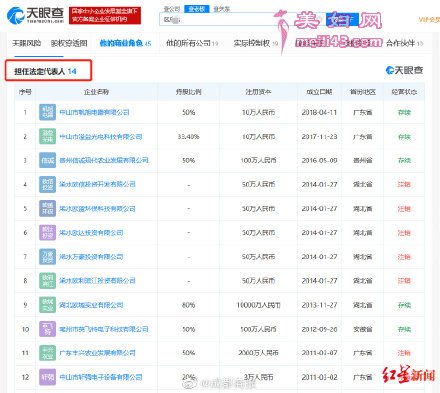Viewport: 440px width, 393px height.
Task: Open the green logo tile in row 9
Action: (x=47, y=305)
